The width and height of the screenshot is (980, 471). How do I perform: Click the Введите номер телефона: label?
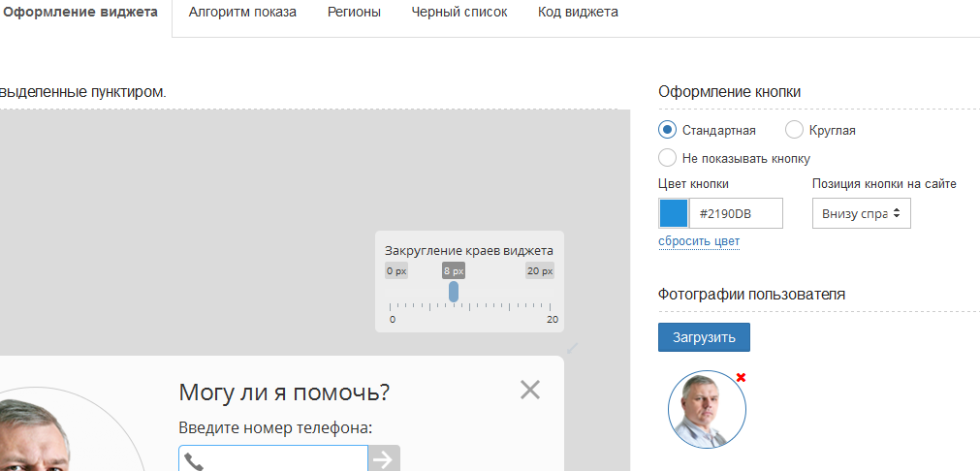click(275, 428)
